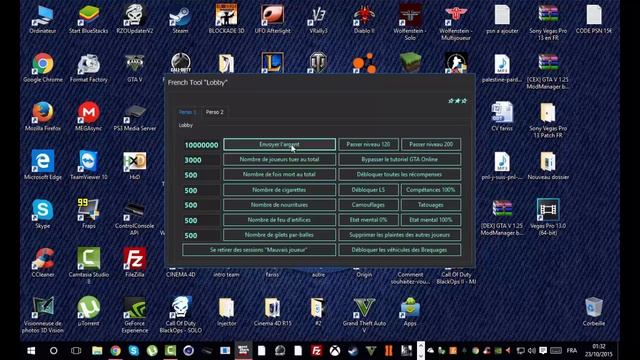Click Supprimer les plaintes des autres joueurs
The height and width of the screenshot is (360, 640).
(400, 235)
